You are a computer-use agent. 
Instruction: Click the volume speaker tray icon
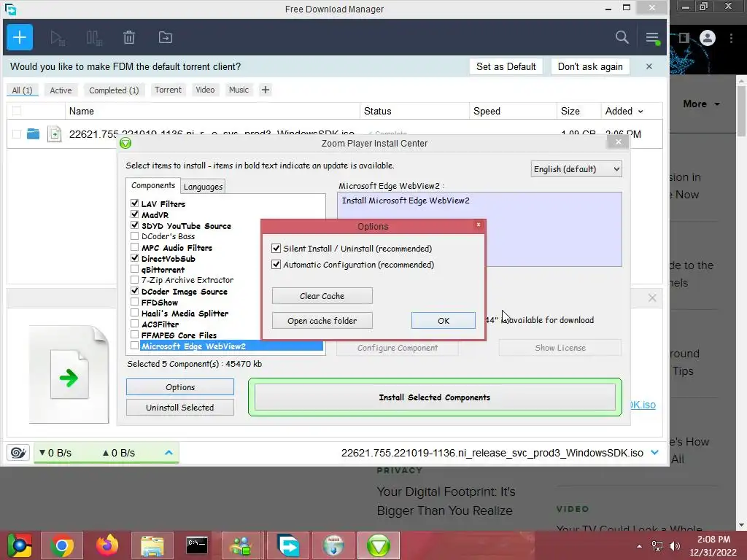675,546
